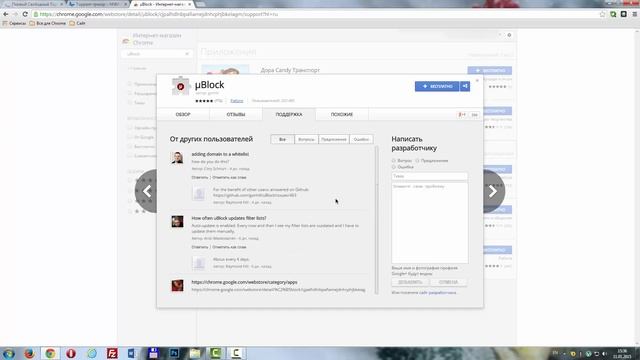
Task: Close the µBlock detail dialog with the X
Action: point(477,80)
